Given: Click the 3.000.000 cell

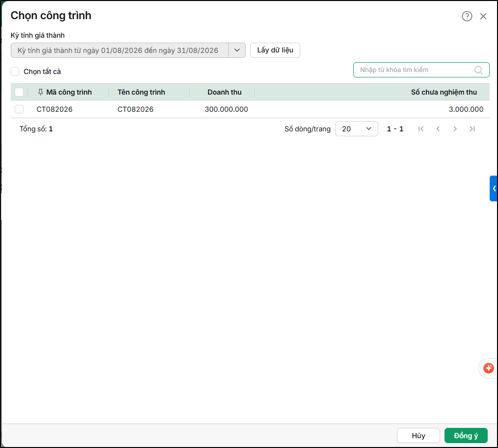Looking at the screenshot, I should 466,109.
